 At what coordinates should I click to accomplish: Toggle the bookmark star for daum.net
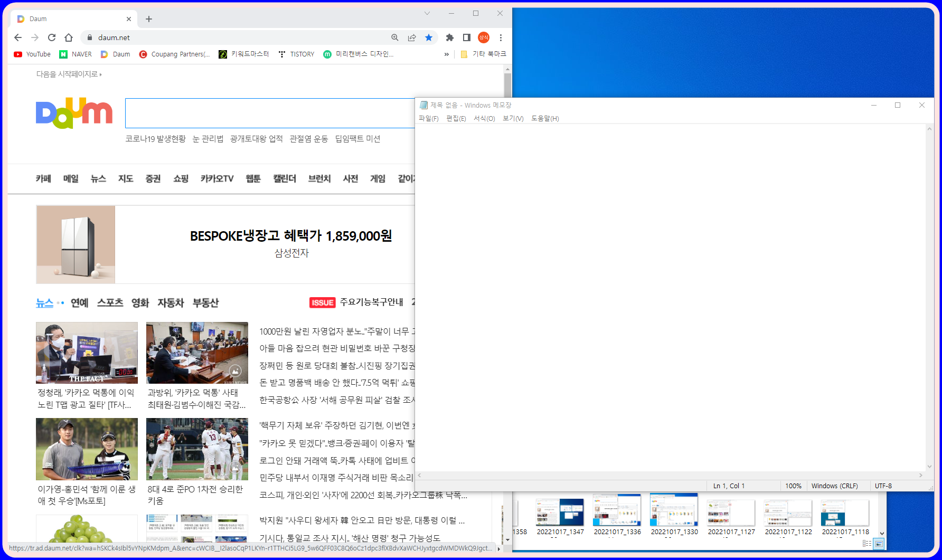pos(429,37)
